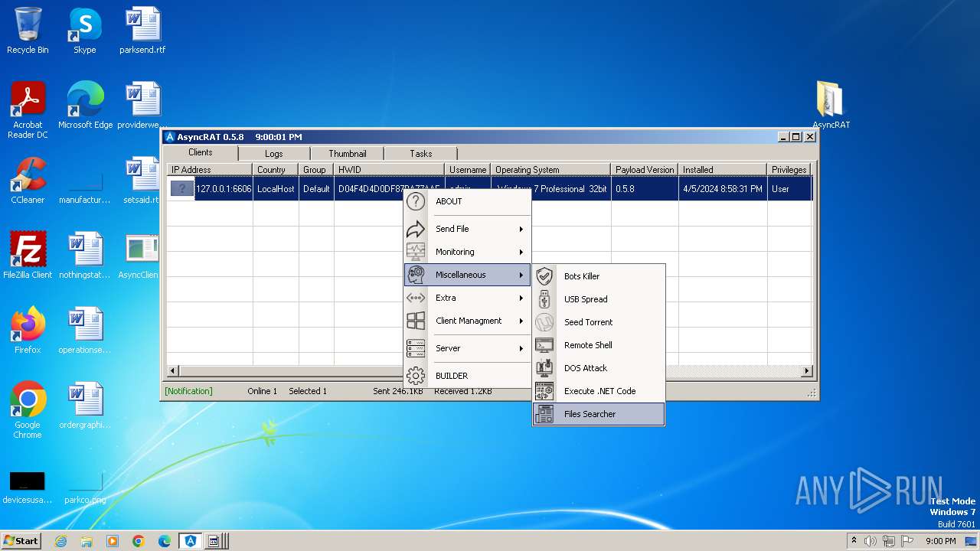Select DOS Attack menu entry

599,368
